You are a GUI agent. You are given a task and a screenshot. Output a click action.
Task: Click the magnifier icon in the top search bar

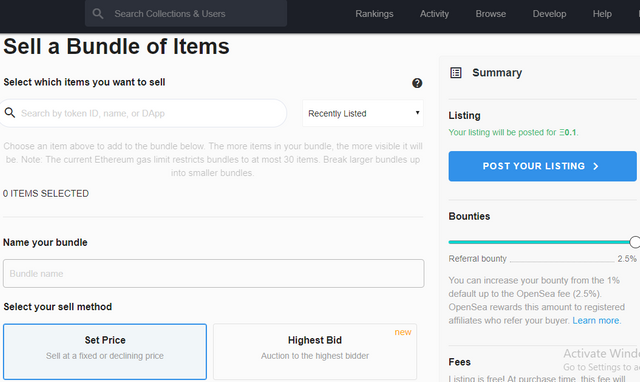98,13
